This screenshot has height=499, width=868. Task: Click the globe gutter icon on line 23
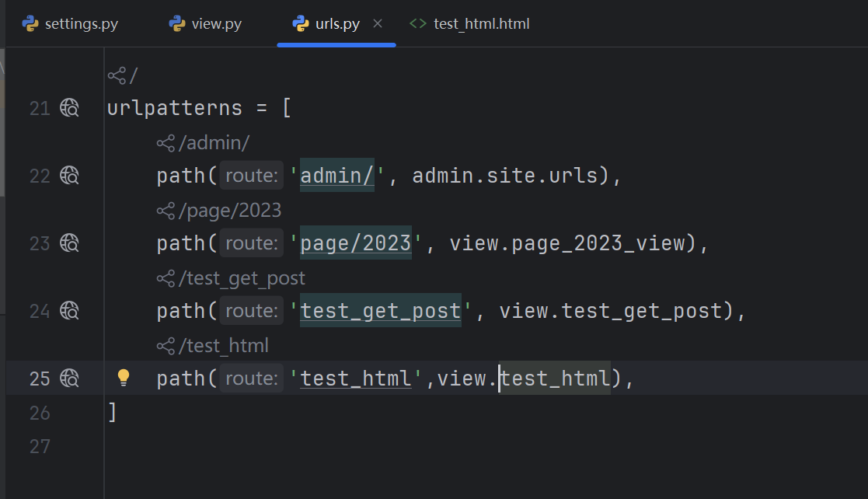click(70, 244)
